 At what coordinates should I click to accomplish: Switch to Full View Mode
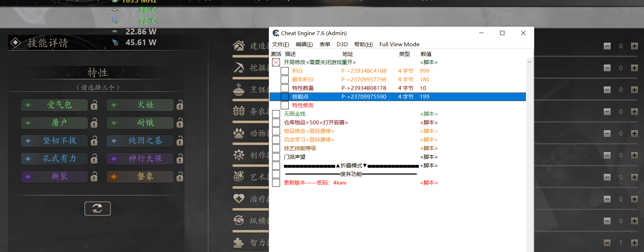pyautogui.click(x=400, y=44)
